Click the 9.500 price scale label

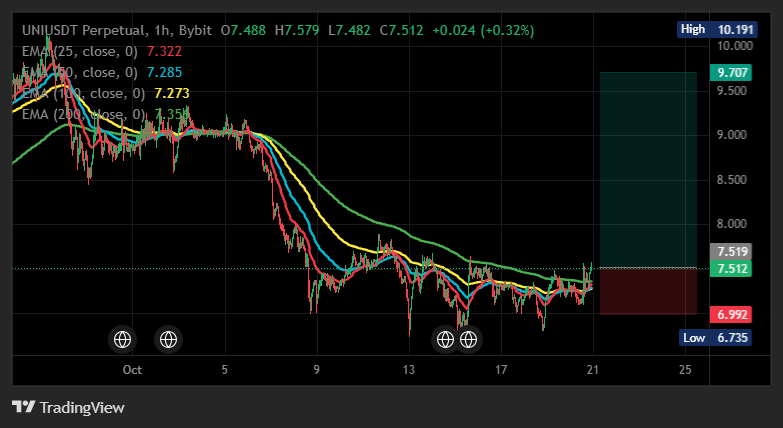(x=732, y=91)
